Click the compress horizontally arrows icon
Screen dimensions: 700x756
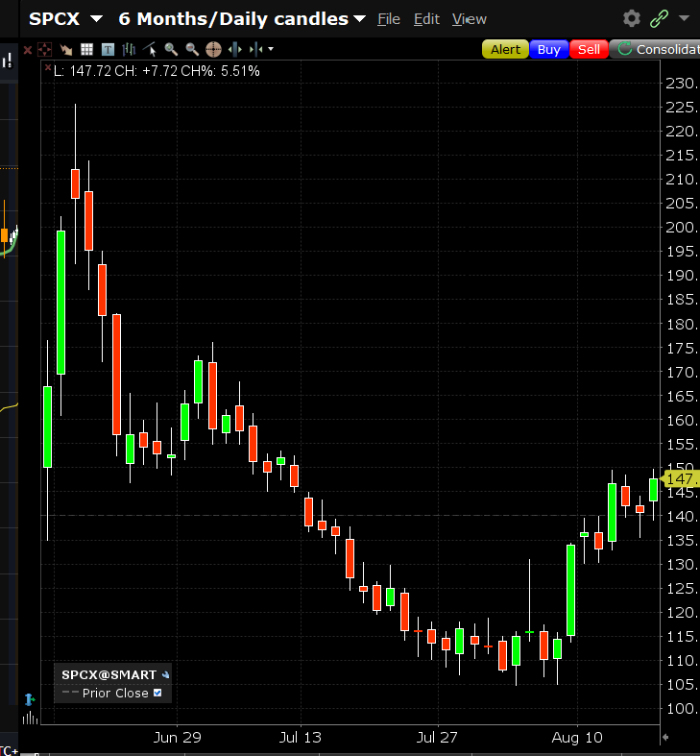[256, 49]
